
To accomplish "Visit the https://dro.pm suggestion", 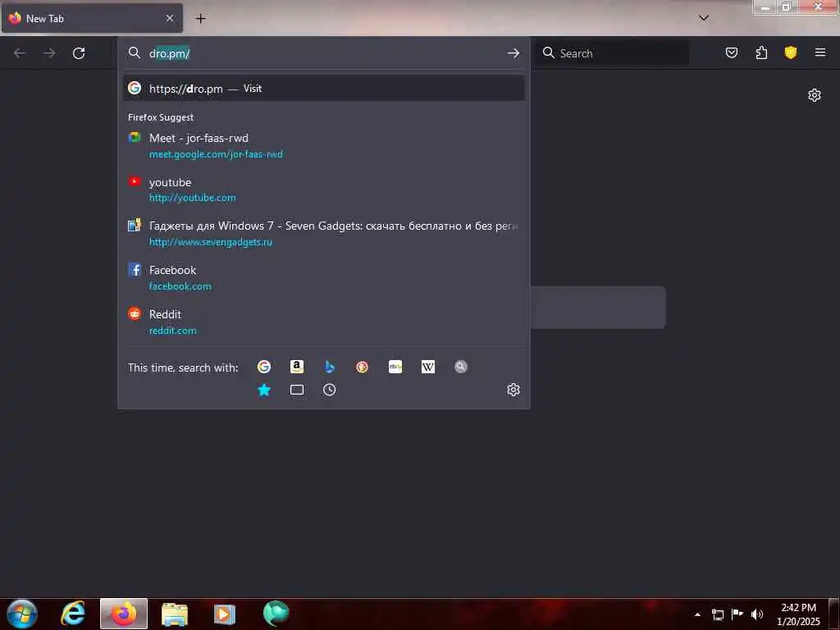I will click(323, 89).
